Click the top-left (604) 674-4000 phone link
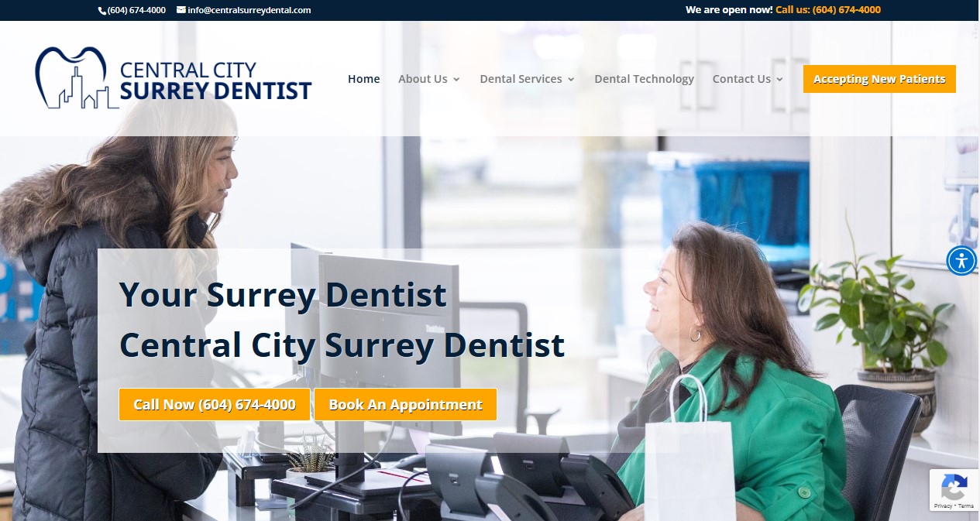 136,10
